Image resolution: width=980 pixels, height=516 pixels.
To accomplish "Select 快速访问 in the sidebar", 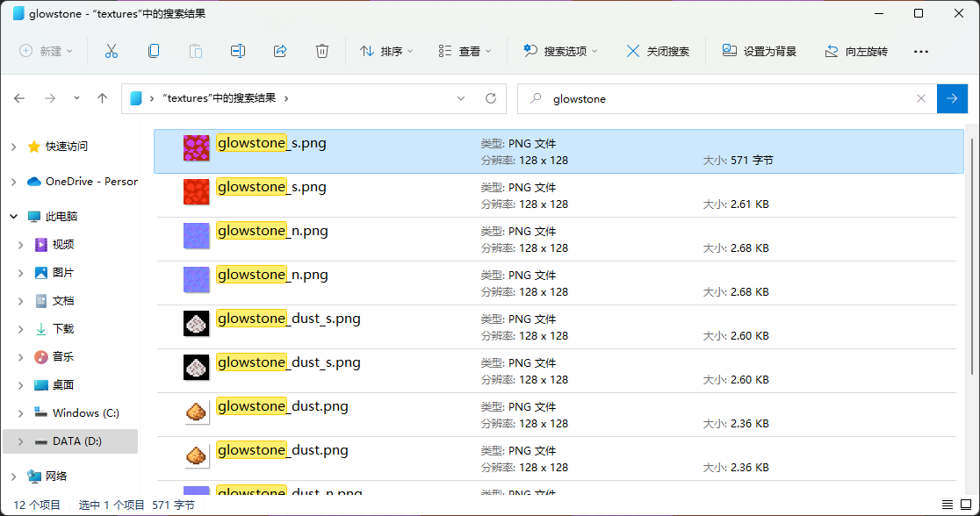I will [x=66, y=147].
